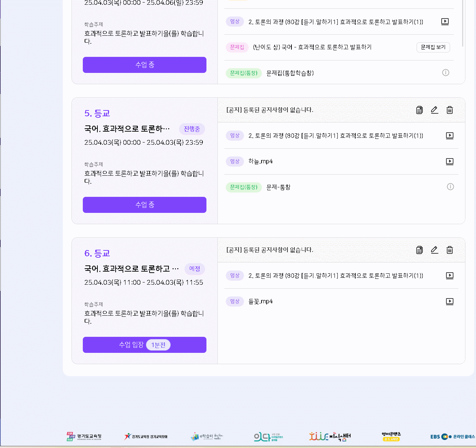Play the 하늘.mp4 video via its play icon
The height and width of the screenshot is (448, 476).
pos(450,161)
